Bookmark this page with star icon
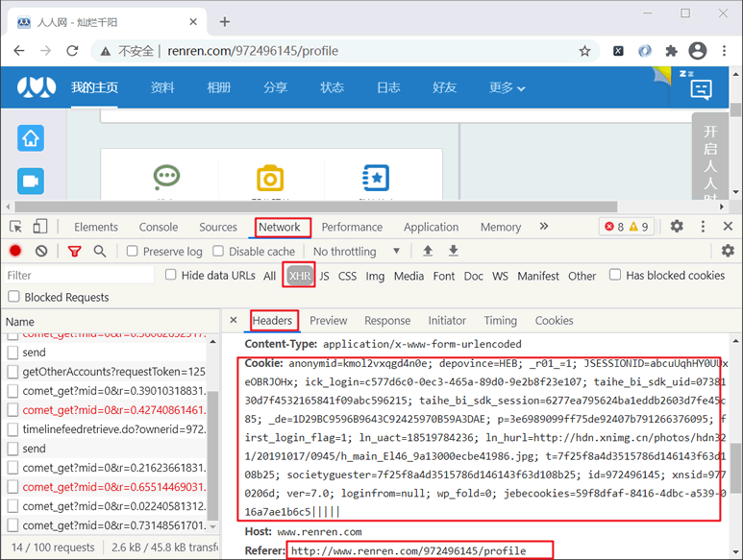Image resolution: width=743 pixels, height=560 pixels. (584, 51)
